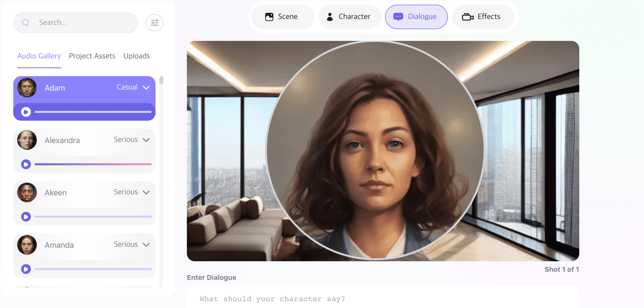The image size is (644, 308).
Task: Select Akeen's avatar thumbnail
Action: click(x=27, y=192)
